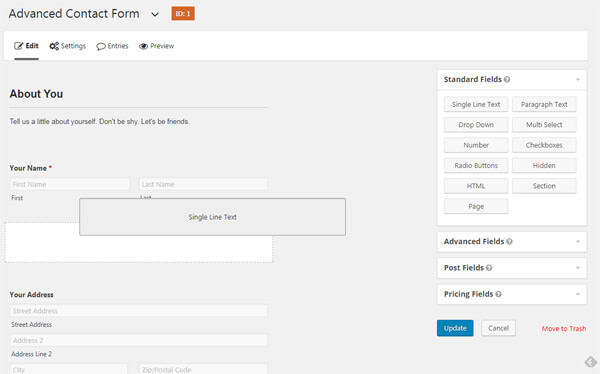The height and width of the screenshot is (374, 600).
Task: Expand the Post Fields panel
Action: coord(578,268)
